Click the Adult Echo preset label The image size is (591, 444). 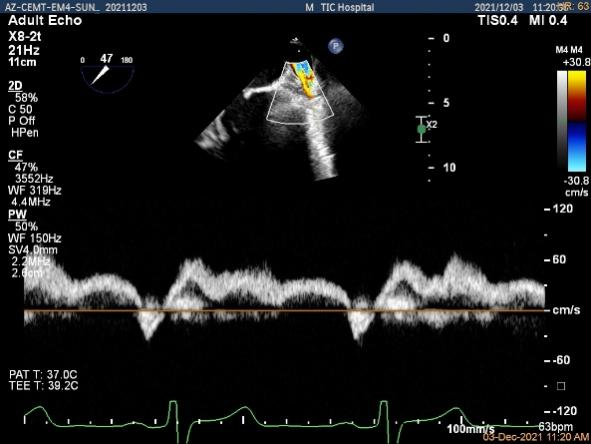coord(45,20)
